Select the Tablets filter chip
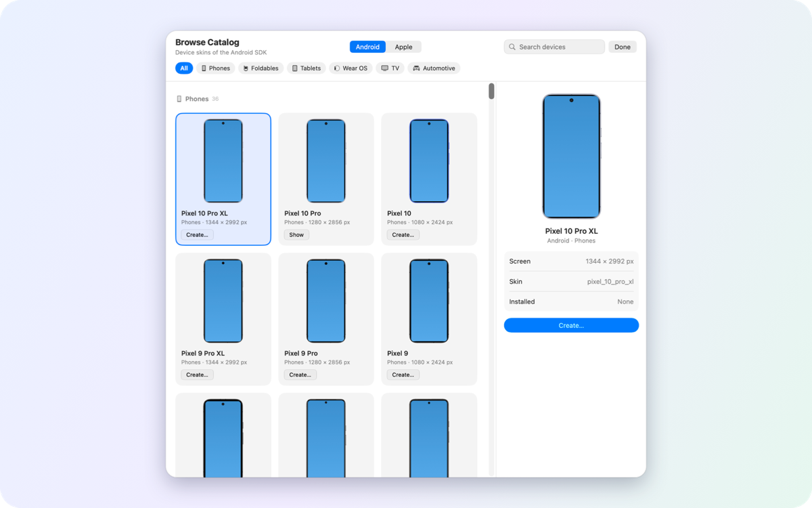 click(x=307, y=68)
